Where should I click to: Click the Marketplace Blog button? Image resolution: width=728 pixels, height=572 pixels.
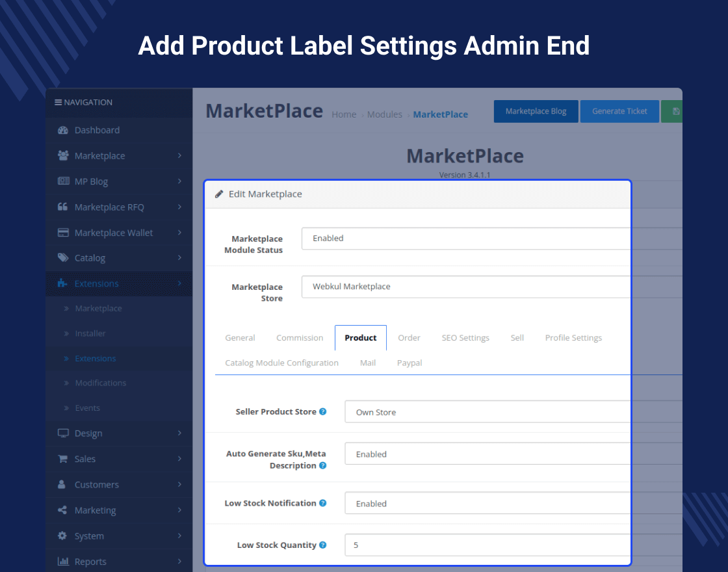pos(536,111)
